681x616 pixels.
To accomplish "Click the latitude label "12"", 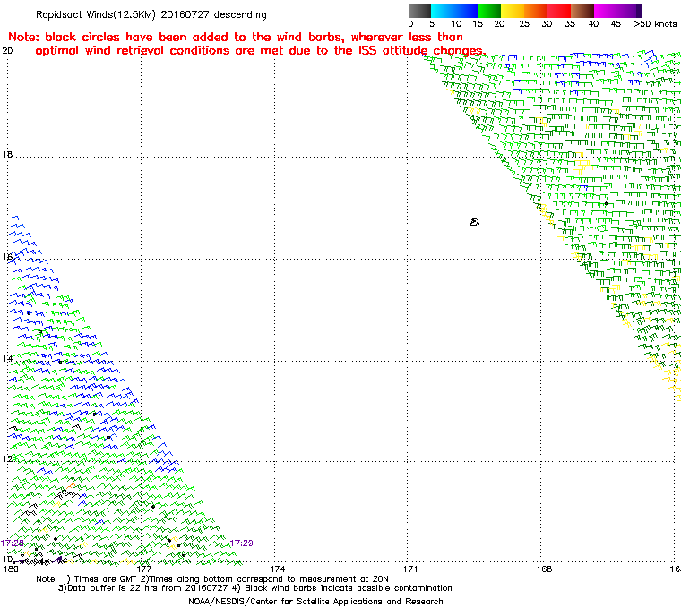I will point(7,458).
